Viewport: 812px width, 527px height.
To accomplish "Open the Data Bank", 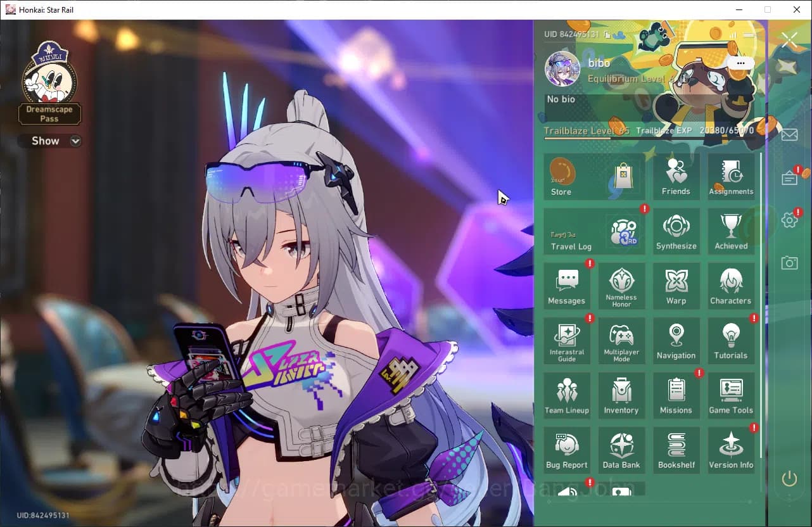I will (621, 450).
